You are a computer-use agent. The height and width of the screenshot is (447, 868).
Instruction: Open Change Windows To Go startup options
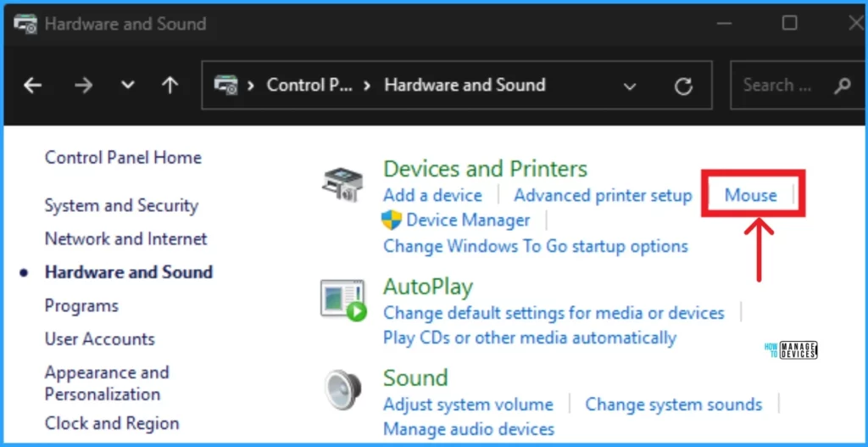tap(536, 245)
